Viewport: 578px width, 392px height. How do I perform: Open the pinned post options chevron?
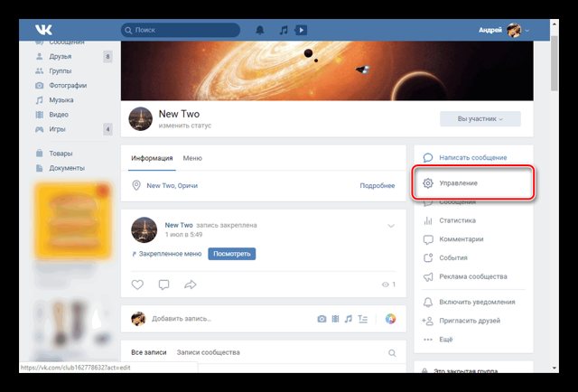(x=391, y=226)
